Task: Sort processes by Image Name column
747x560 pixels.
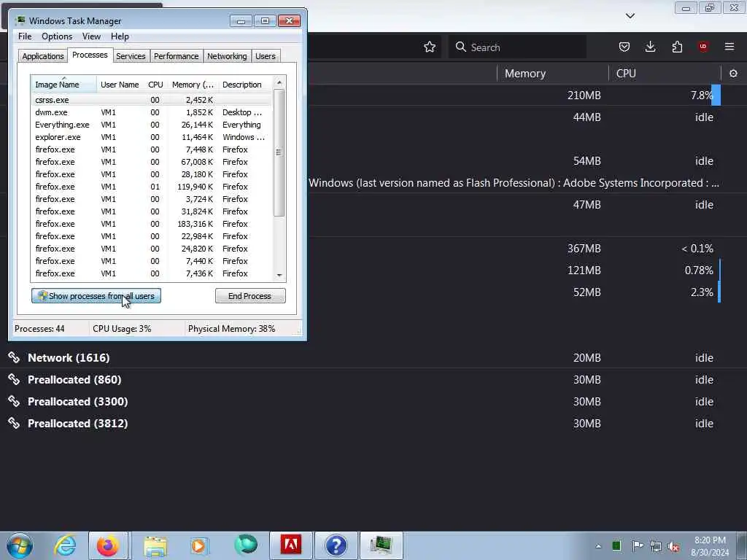Action: [63, 85]
